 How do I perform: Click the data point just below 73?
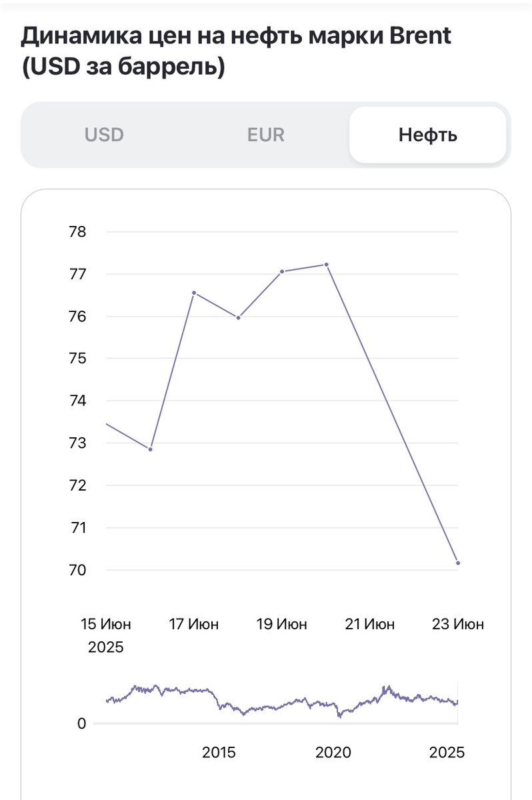151,449
